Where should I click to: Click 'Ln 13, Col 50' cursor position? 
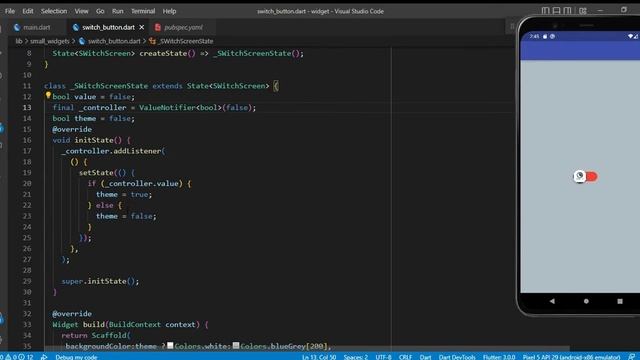tap(319, 357)
